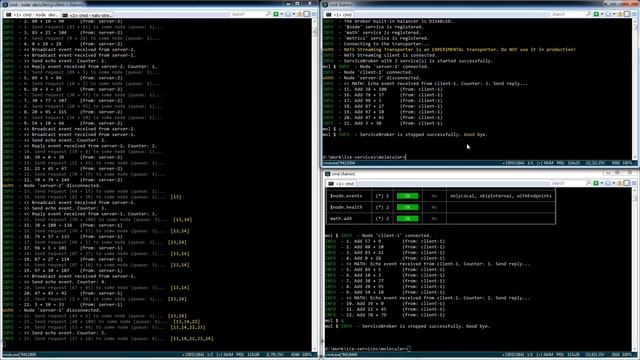Expand consoles list dropdown arrow in top-right window

click(x=613, y=14)
